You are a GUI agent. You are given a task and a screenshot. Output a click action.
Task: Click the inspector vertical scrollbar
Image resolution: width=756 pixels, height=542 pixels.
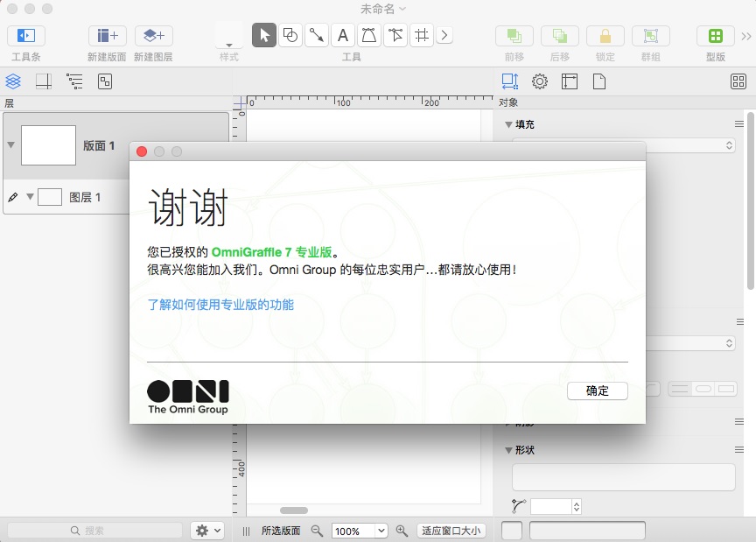point(750,201)
